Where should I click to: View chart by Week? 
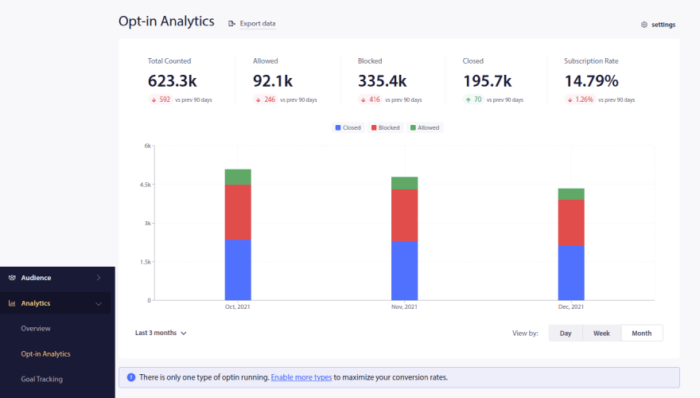601,333
